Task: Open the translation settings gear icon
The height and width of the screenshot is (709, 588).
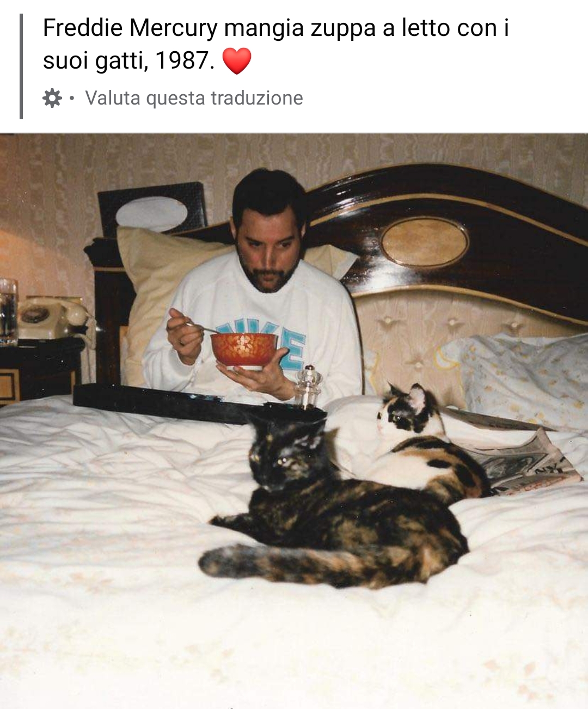Action: tap(52, 99)
